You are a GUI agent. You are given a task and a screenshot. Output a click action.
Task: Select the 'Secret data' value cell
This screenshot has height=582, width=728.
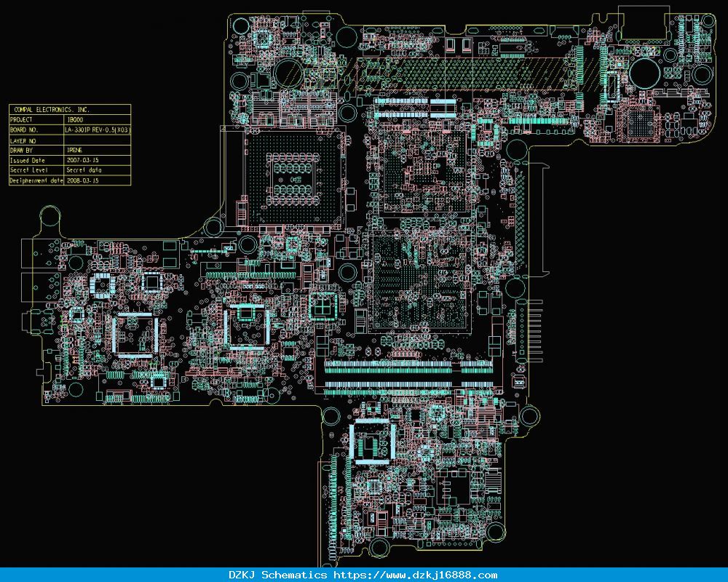pos(97,170)
